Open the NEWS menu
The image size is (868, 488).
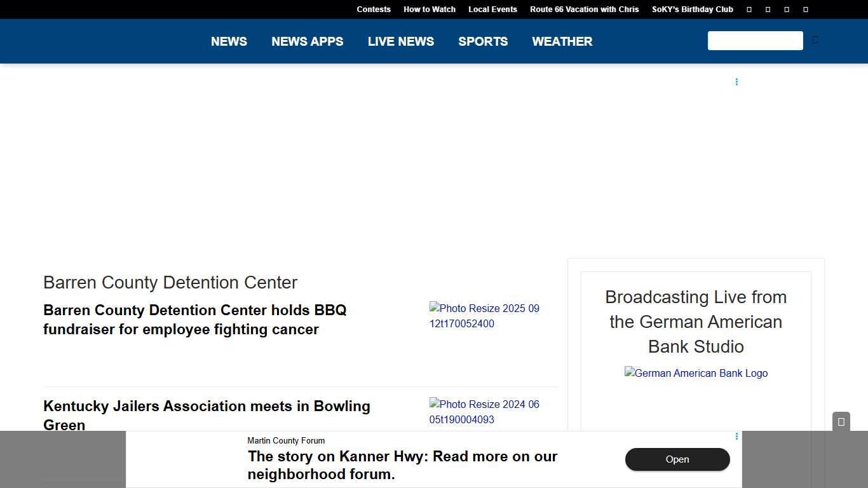(229, 41)
